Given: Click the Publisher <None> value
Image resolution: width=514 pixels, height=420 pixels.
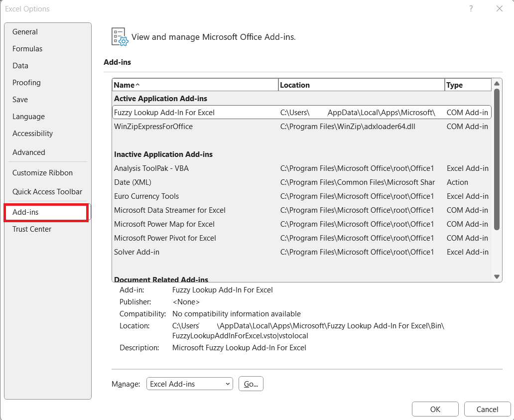Looking at the screenshot, I should (186, 302).
